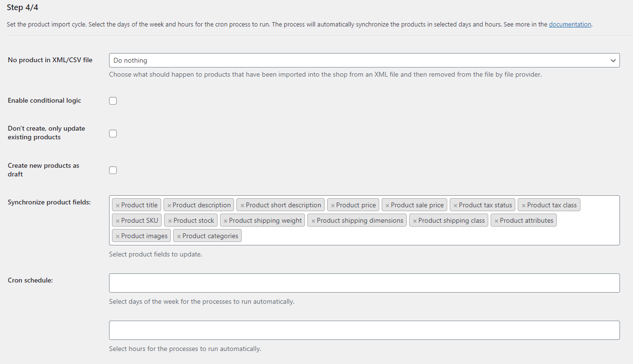Remove the Product short description tag
Image resolution: width=633 pixels, height=364 pixels.
(242, 205)
